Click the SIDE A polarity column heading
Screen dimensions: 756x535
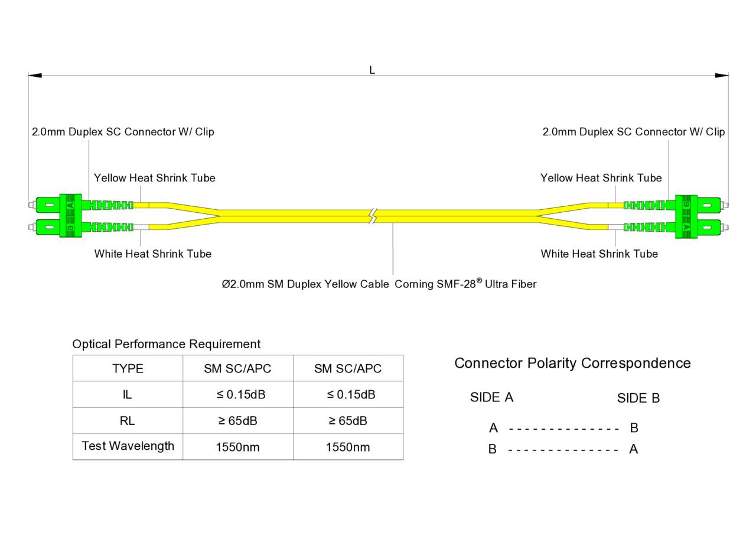pyautogui.click(x=491, y=398)
